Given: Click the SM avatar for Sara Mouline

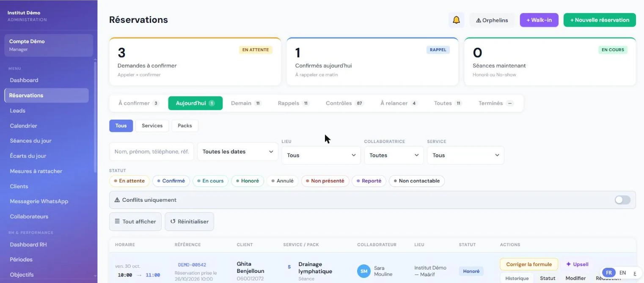Looking at the screenshot, I should (364, 271).
